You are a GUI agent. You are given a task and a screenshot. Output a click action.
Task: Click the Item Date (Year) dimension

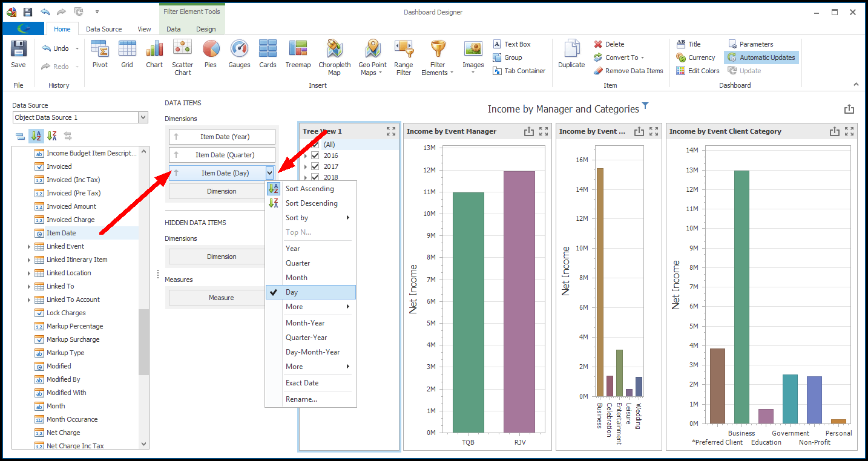point(222,137)
